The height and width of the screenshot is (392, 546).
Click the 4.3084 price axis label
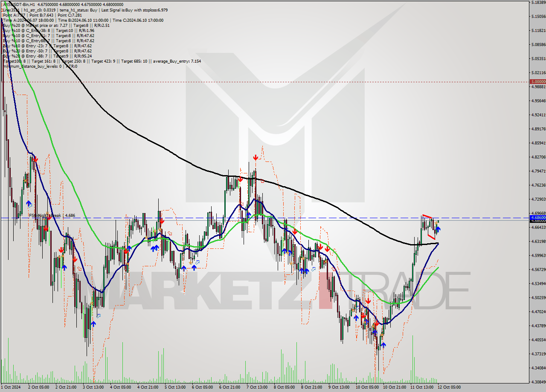pos(538,382)
